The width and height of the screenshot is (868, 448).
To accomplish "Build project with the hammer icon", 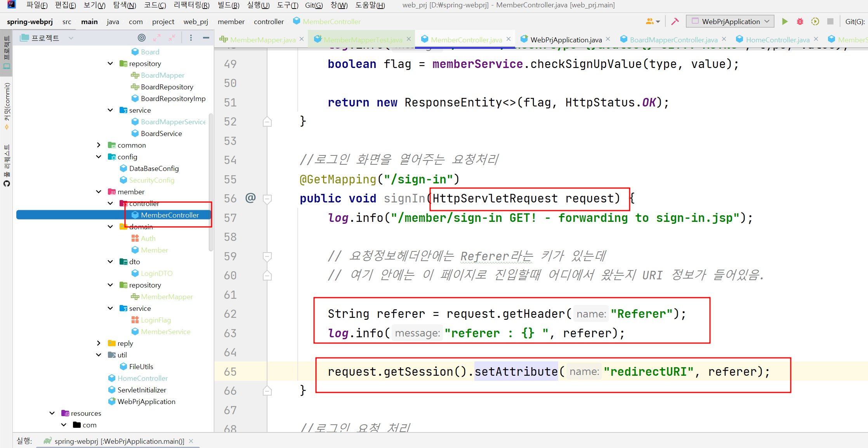I will (675, 21).
